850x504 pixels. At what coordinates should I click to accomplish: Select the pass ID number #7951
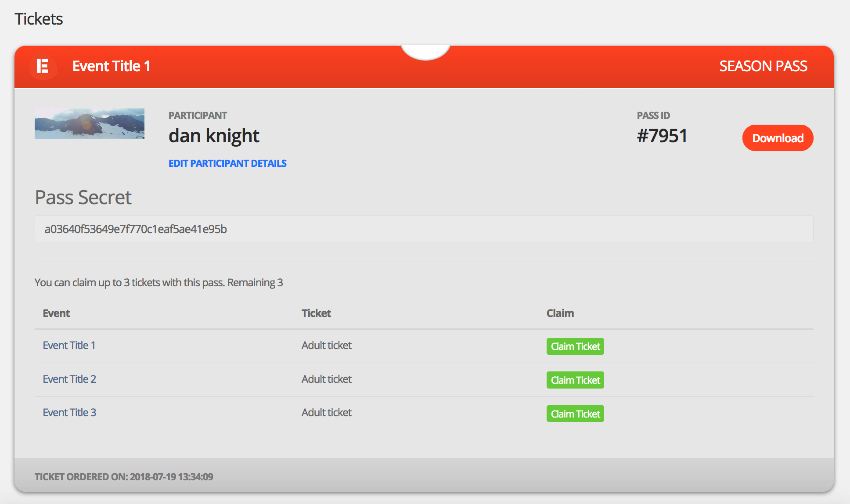[662, 136]
